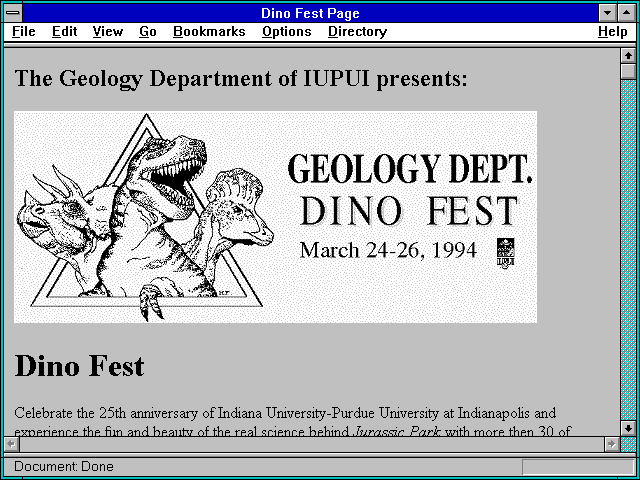The image size is (640, 480).
Task: Open the Go menu
Action: click(x=148, y=32)
